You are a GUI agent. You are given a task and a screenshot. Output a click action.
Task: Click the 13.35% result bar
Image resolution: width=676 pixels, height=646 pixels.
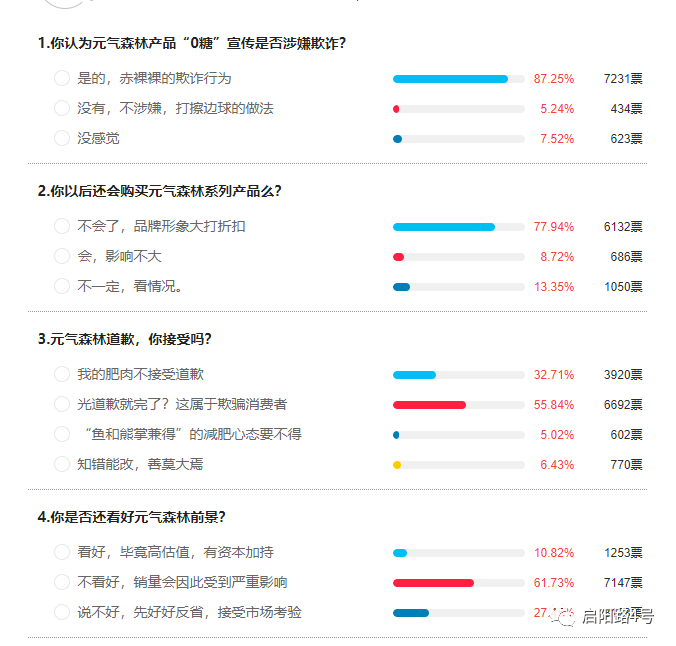(459, 287)
